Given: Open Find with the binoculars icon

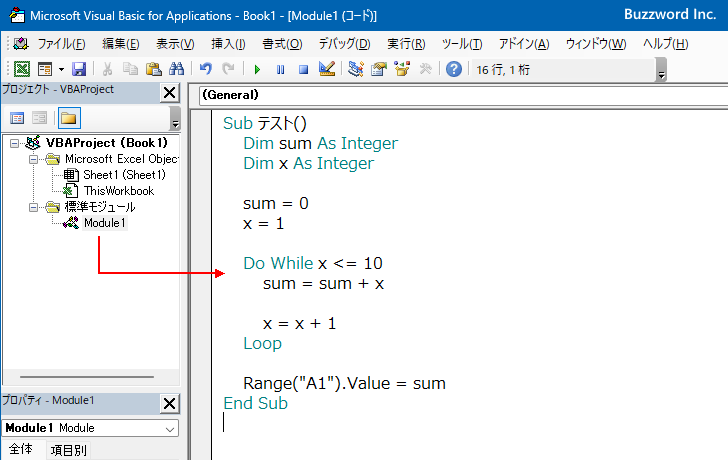Looking at the screenshot, I should pos(176,69).
